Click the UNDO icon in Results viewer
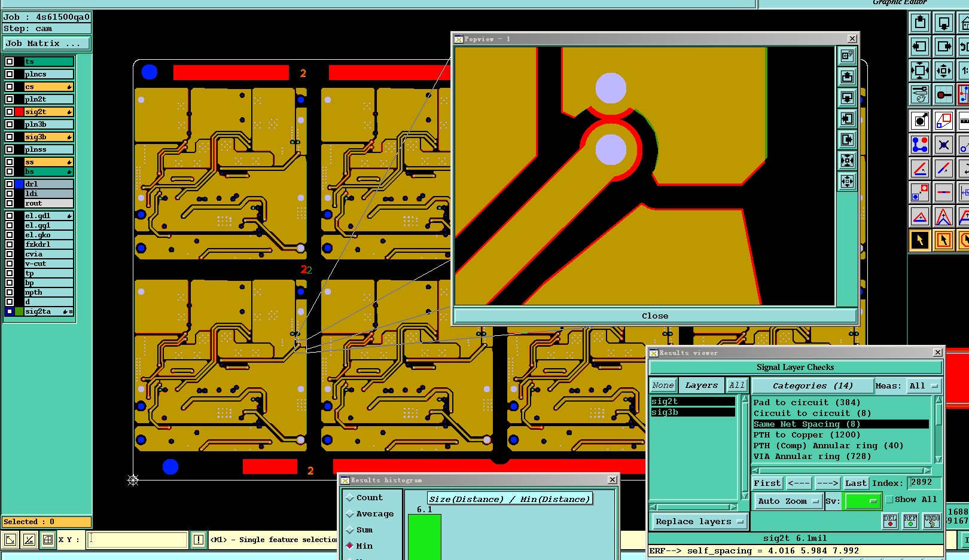Viewport: 969px width, 560px height. click(932, 521)
